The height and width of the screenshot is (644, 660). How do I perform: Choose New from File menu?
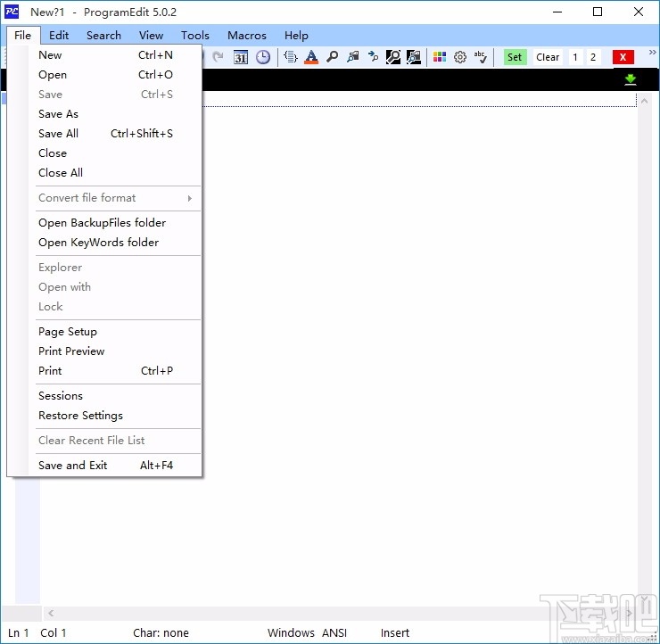[104, 55]
